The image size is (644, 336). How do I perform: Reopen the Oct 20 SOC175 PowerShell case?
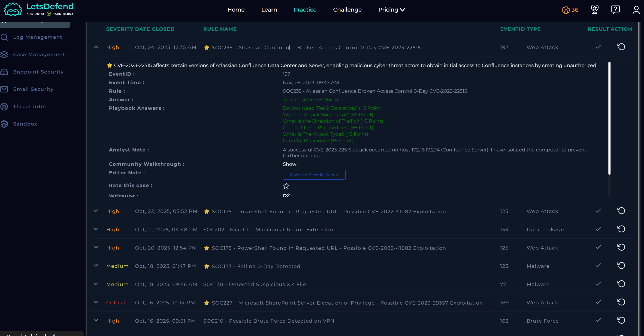point(621,247)
